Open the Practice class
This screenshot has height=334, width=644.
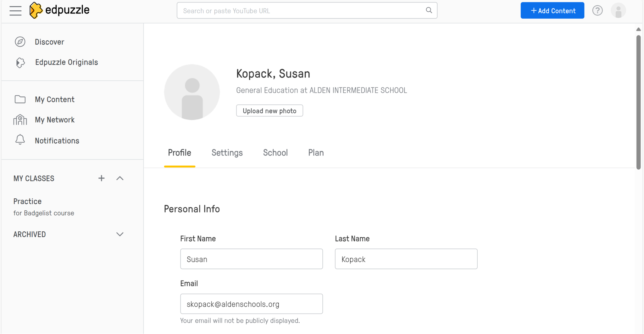(x=28, y=201)
